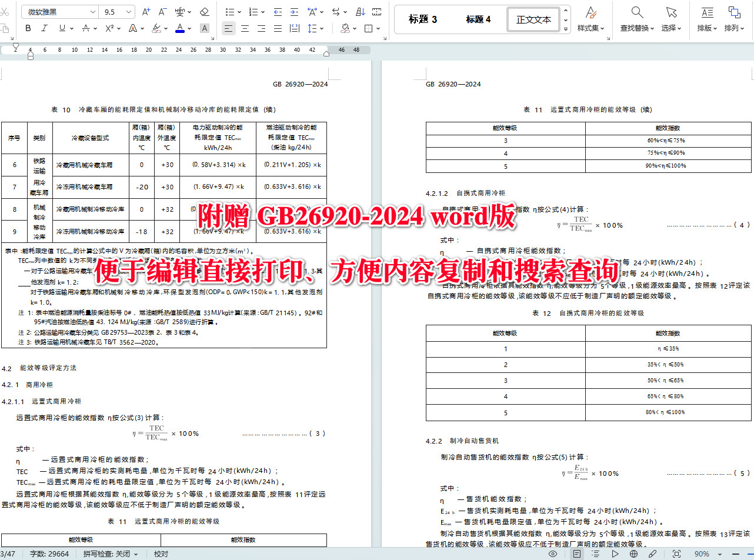This screenshot has width=754, height=560.
Task: Toggle bold formatting
Action: tap(28, 28)
